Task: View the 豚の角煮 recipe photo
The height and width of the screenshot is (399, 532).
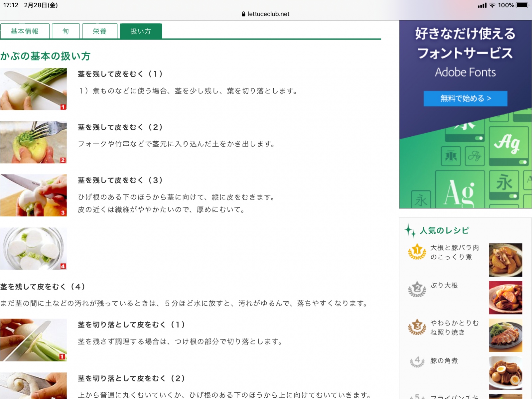Action: 505,373
